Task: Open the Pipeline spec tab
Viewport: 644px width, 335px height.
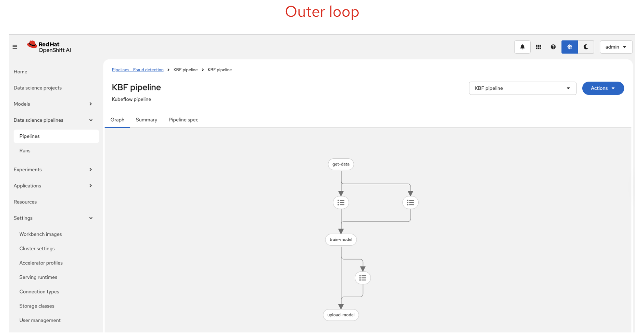Action: pyautogui.click(x=183, y=120)
